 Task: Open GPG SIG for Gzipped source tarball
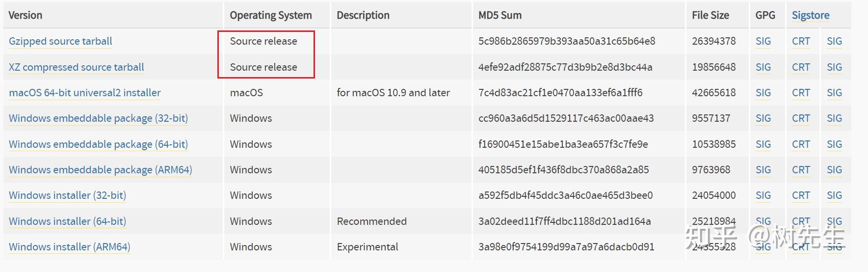click(x=763, y=41)
